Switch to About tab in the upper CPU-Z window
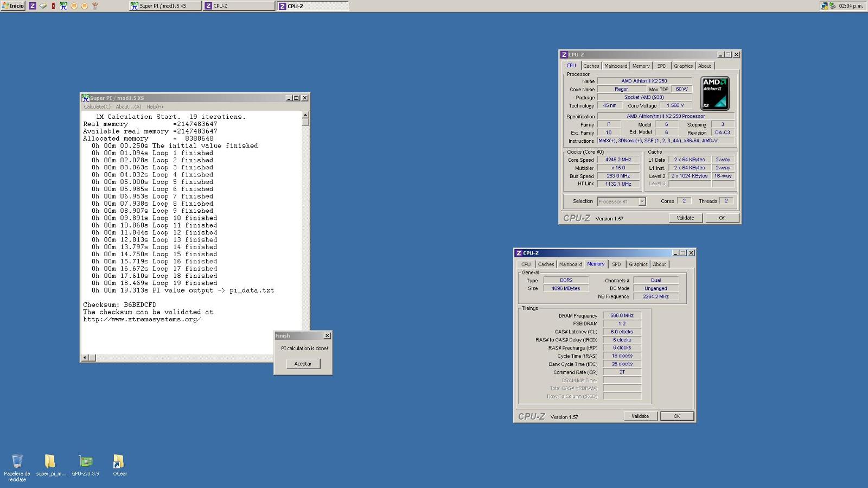The image size is (868, 488). [704, 66]
